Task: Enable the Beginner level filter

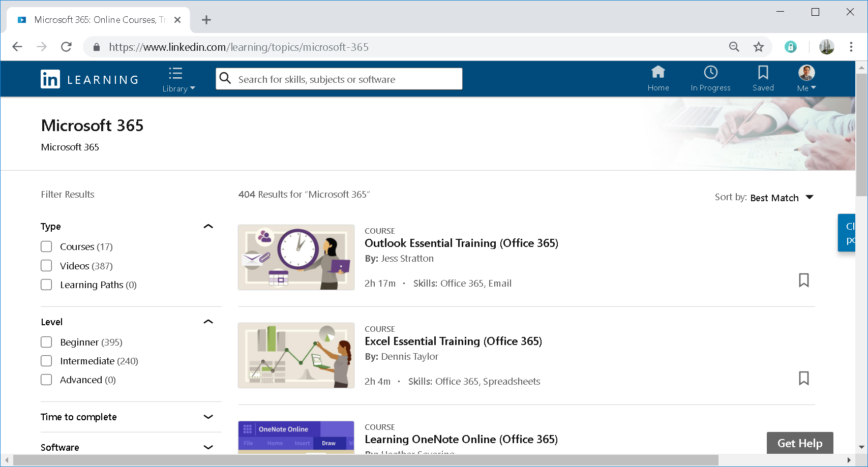Action: [46, 341]
